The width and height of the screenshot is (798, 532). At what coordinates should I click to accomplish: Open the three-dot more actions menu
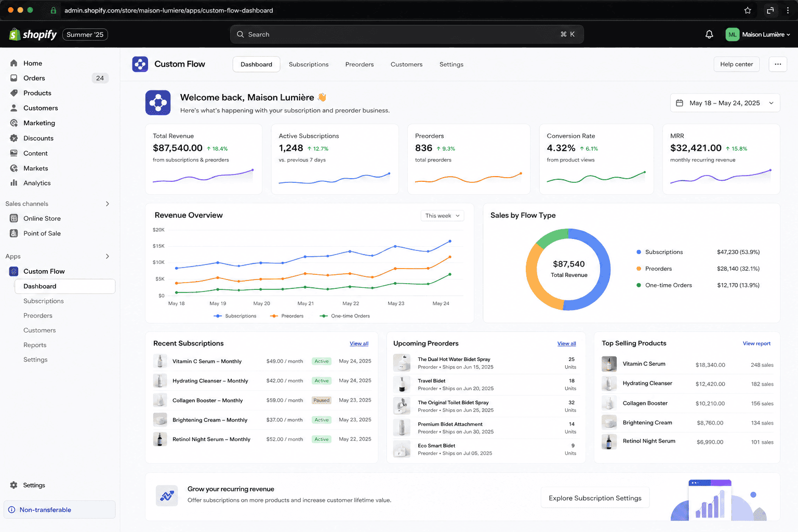[778, 64]
